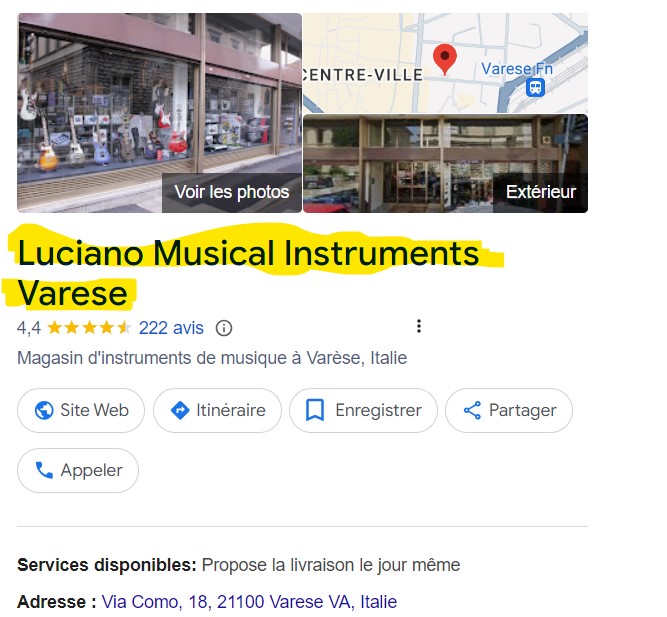Click the star rating row

point(89,328)
